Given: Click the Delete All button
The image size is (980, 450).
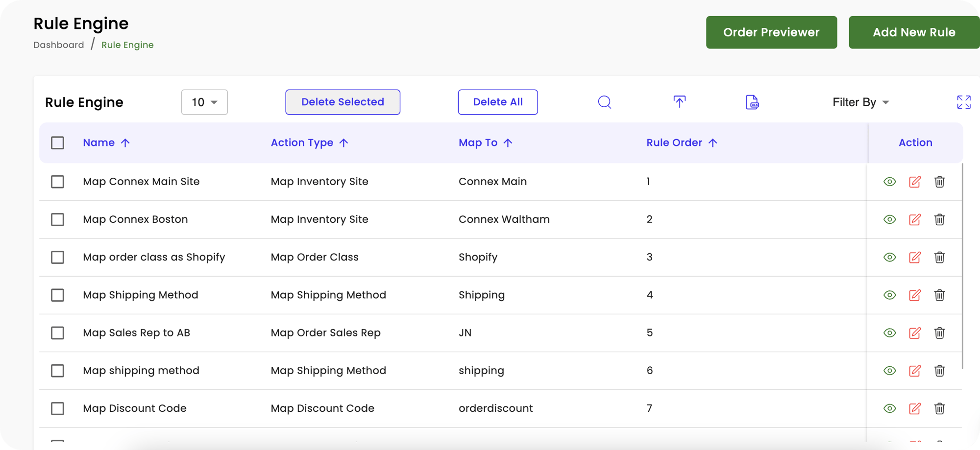Looking at the screenshot, I should click(498, 102).
